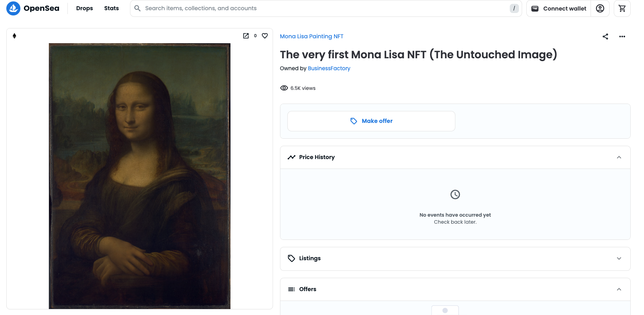Click the Ethereum chain icon on artwork

click(14, 36)
